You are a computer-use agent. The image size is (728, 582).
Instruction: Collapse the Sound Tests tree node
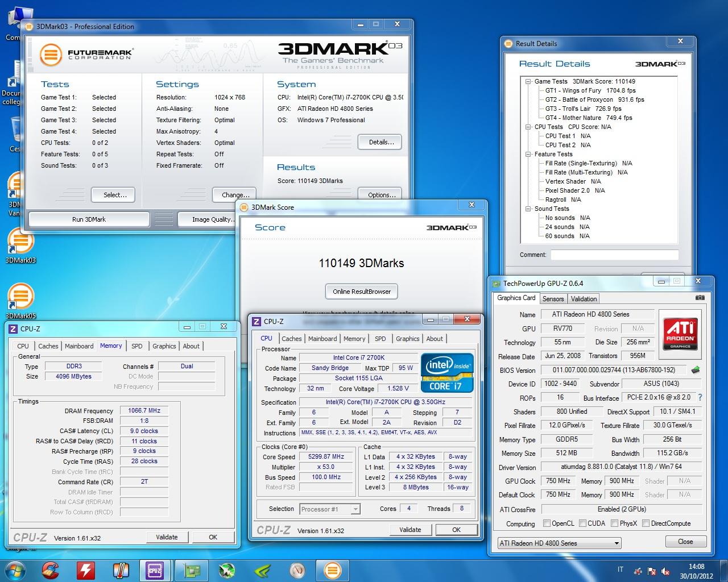(528, 209)
